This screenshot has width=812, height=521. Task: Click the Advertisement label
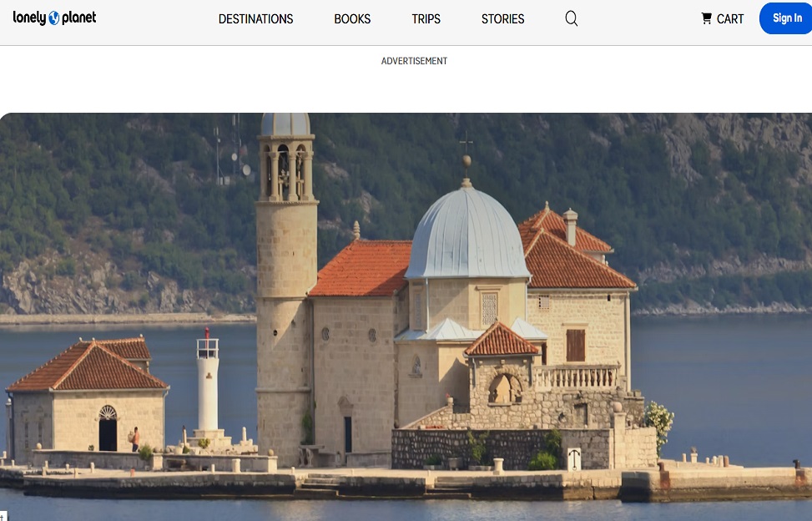click(414, 61)
